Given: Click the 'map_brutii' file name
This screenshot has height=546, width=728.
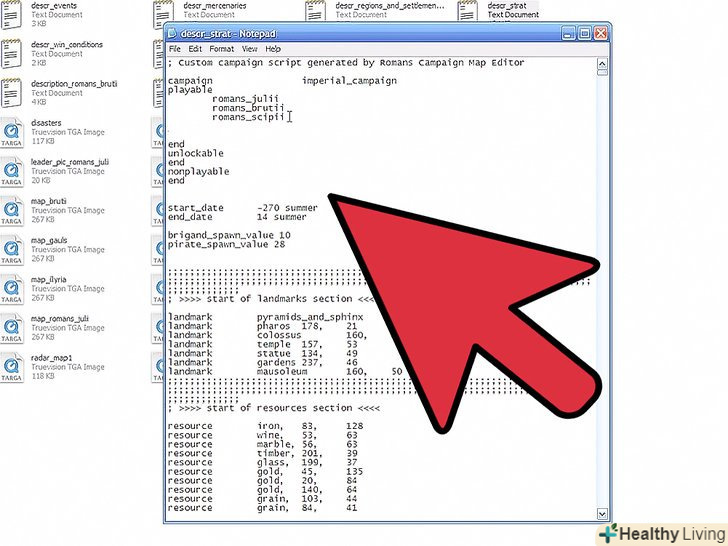Looking at the screenshot, I should (49, 201).
